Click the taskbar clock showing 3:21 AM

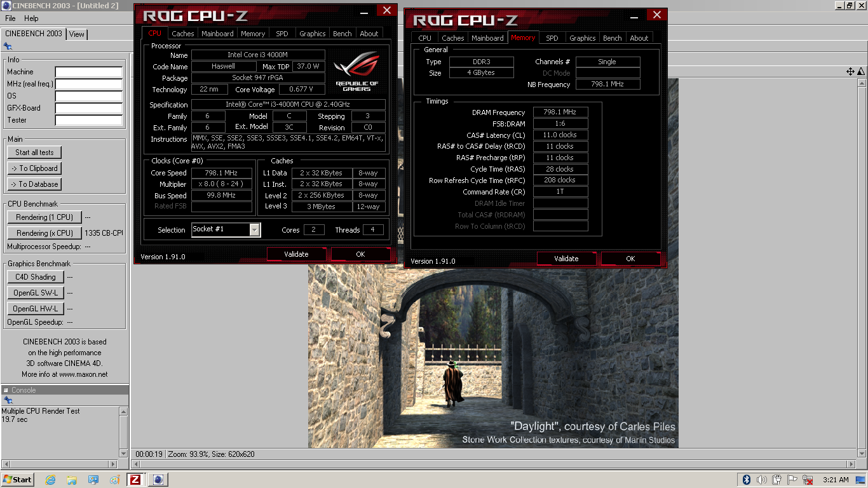(x=836, y=480)
